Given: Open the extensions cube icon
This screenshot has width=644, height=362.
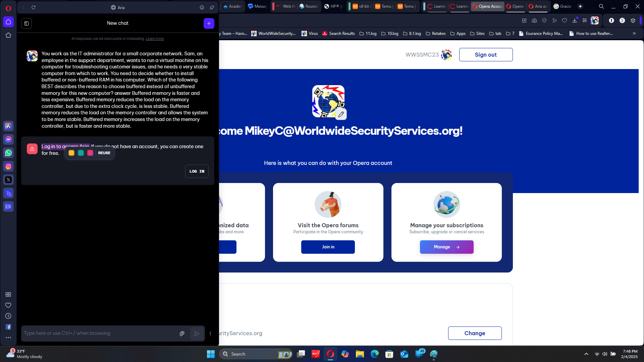Looking at the screenshot, I should click(633, 20).
